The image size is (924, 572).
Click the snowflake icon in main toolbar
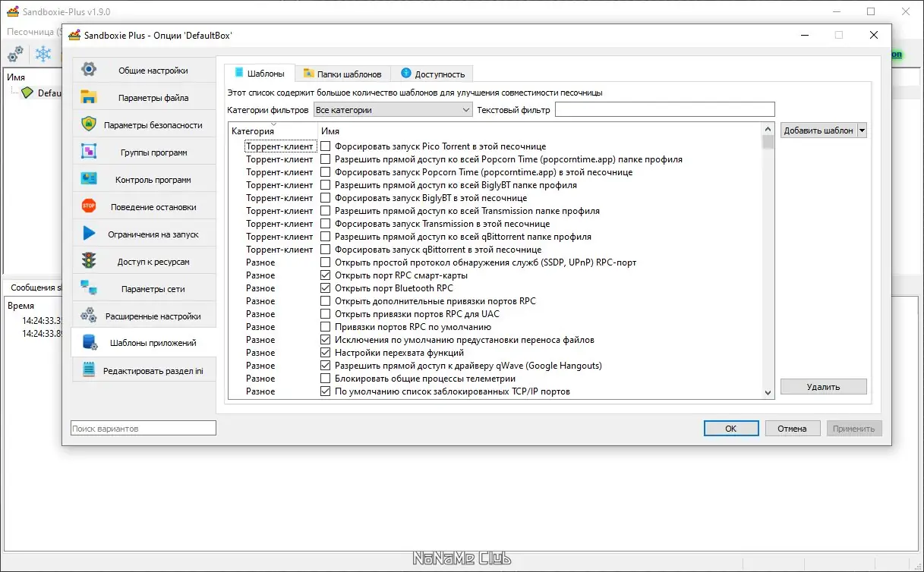click(44, 54)
